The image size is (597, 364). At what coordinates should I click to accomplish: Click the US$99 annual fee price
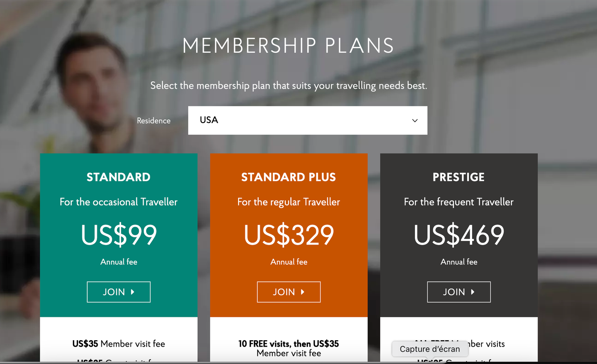point(118,235)
